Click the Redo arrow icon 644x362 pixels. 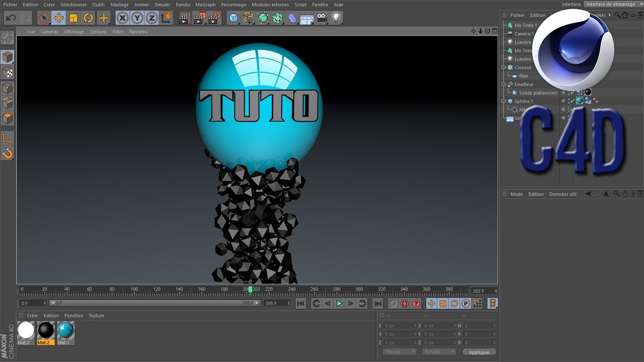click(x=25, y=18)
